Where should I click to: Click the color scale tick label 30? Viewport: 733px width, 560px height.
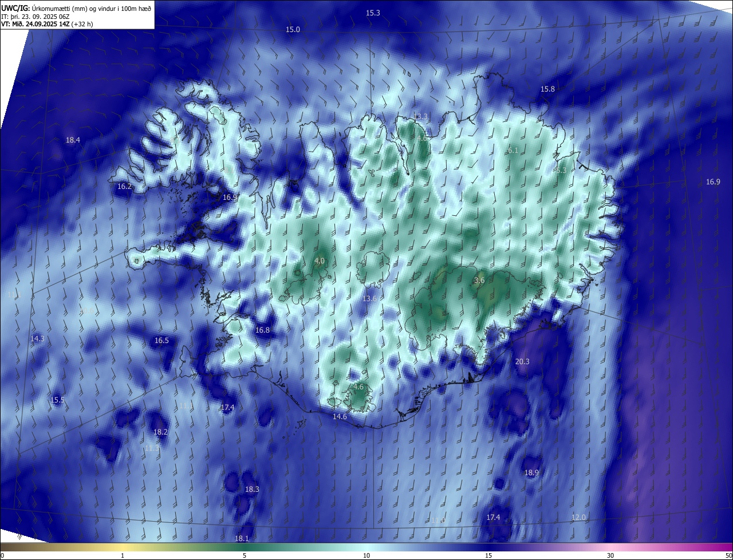610,555
